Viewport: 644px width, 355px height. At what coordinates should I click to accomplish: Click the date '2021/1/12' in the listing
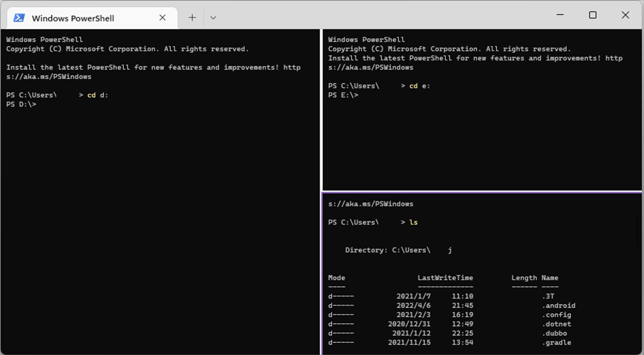click(411, 333)
